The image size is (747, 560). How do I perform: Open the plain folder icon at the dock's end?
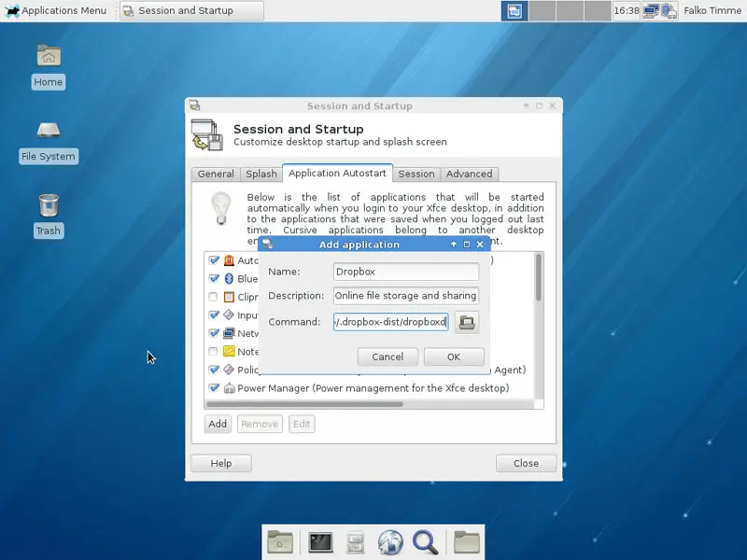click(x=467, y=542)
